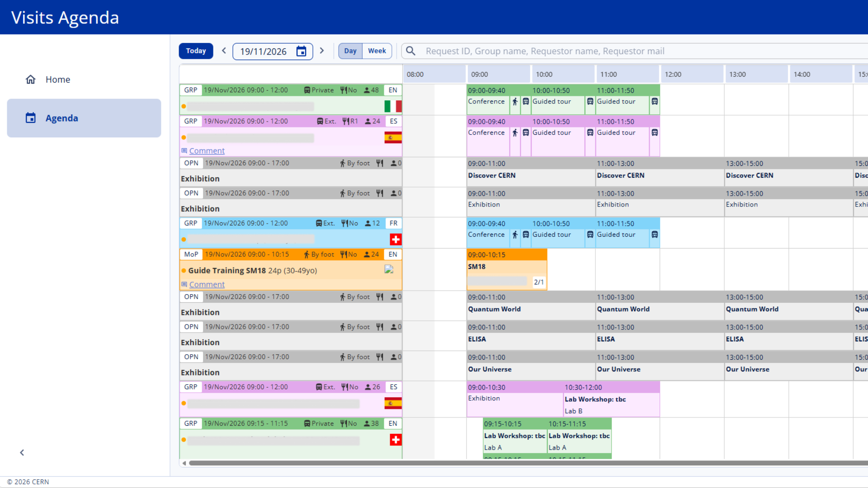Click walking icon after first green Conference slot
Screen dimensions: 868x488
(x=515, y=102)
